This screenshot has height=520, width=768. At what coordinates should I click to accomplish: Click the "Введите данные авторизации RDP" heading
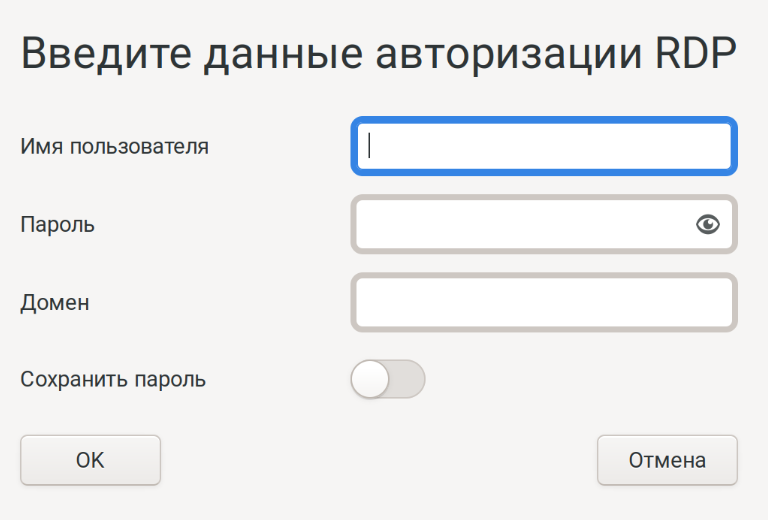click(379, 54)
